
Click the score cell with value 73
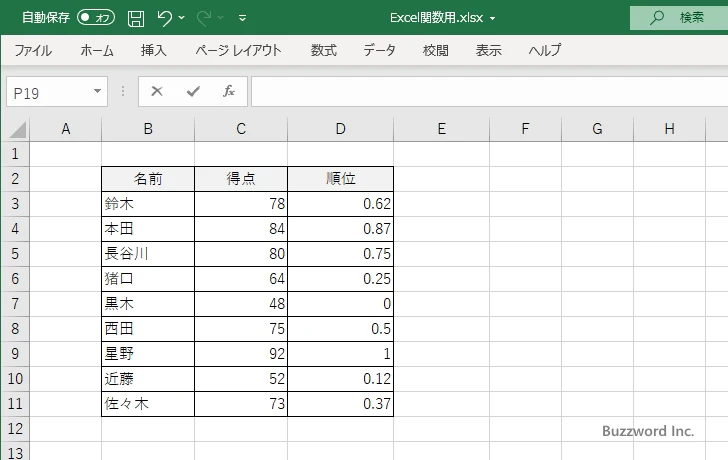[240, 404]
